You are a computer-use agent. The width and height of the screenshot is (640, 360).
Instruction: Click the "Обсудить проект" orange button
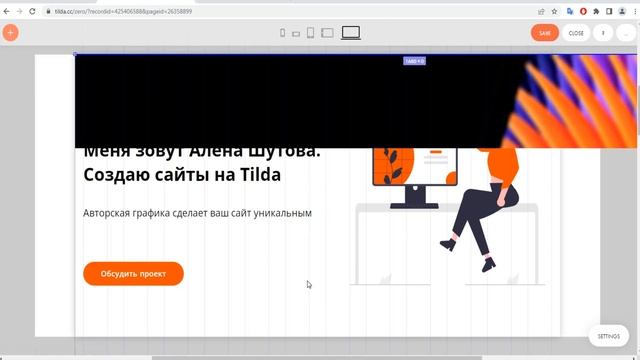pyautogui.click(x=133, y=273)
